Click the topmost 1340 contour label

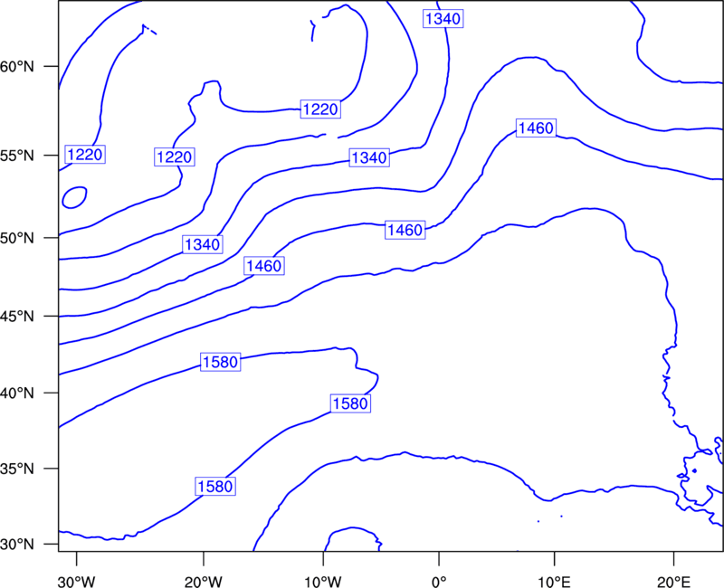point(443,19)
